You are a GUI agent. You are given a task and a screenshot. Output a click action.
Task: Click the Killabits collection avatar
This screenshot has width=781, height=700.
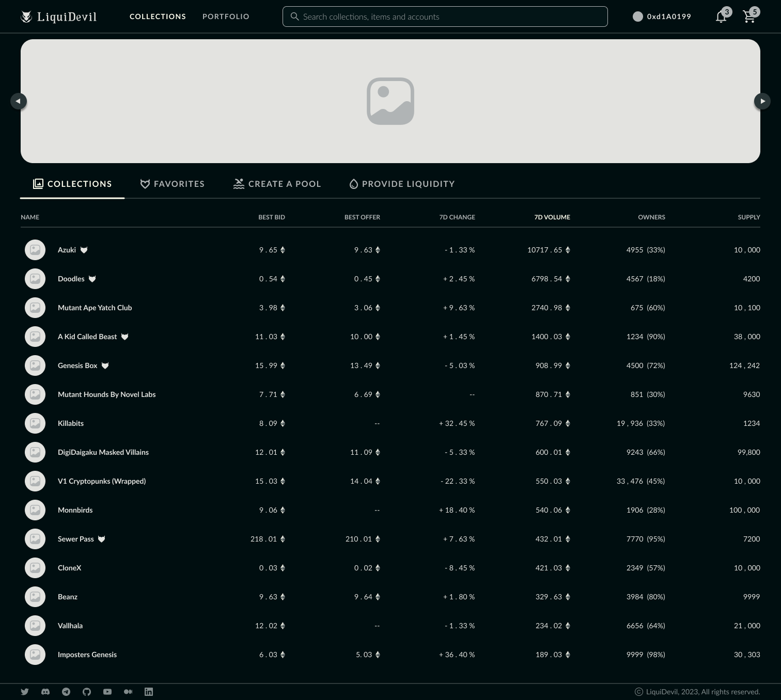pos(35,423)
